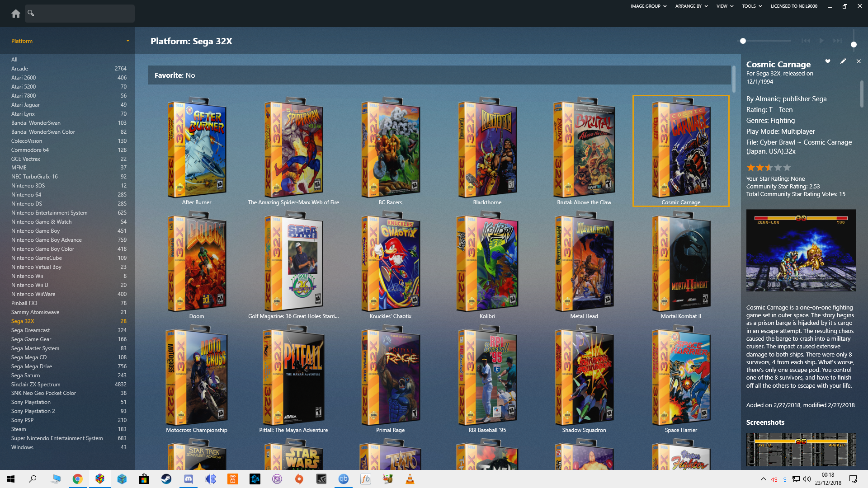Click the Favorite: No group header

click(x=439, y=75)
